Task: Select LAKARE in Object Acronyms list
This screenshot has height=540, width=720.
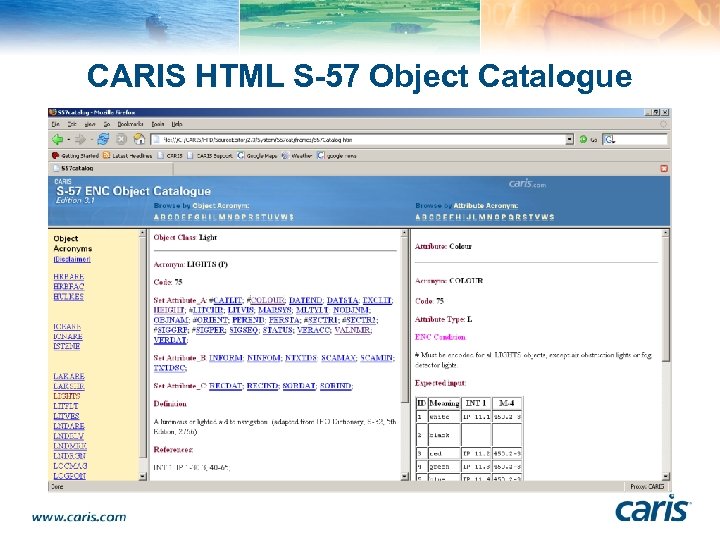Action: [69, 376]
